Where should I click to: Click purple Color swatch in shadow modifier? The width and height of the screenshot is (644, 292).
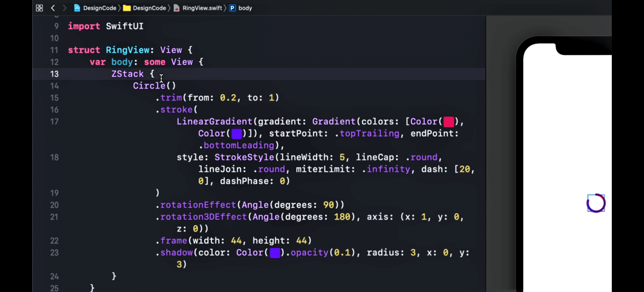pos(275,253)
